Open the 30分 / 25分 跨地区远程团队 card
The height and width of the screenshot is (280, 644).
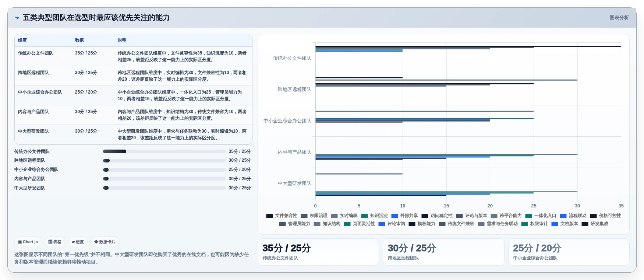pos(443,252)
